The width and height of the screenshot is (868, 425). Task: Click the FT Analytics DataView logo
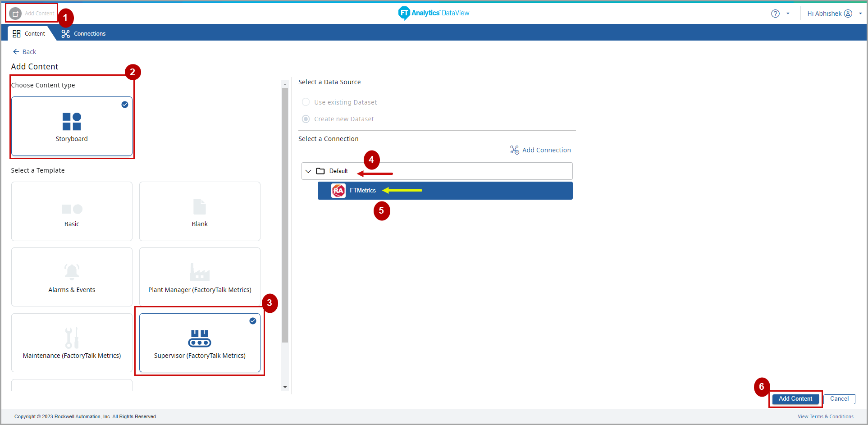(x=434, y=13)
